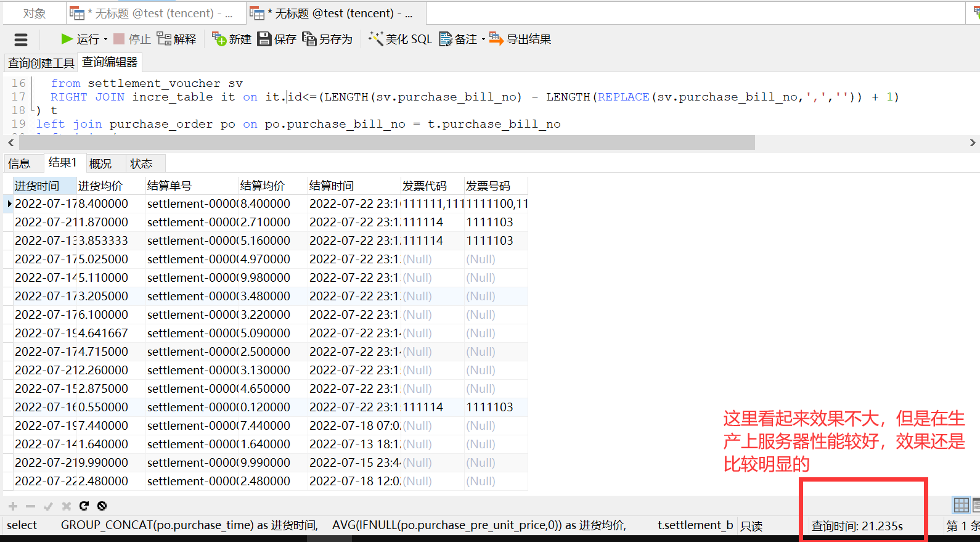Export results with 导出结果
The width and height of the screenshot is (980, 542).
520,39
